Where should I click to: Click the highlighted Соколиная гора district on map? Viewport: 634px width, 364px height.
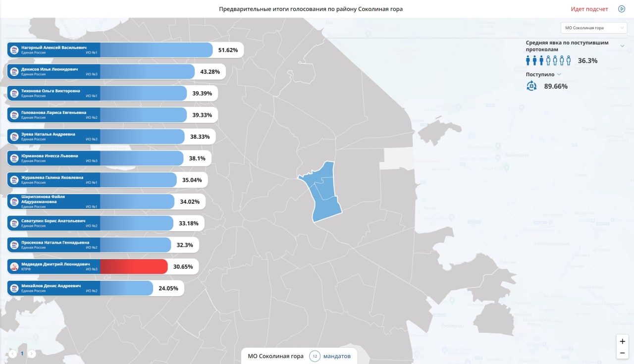click(x=322, y=191)
